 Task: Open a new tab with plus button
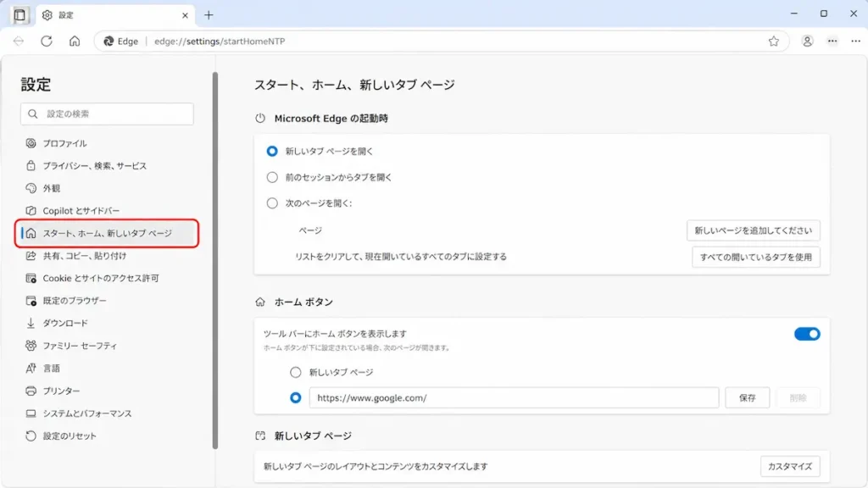click(209, 15)
